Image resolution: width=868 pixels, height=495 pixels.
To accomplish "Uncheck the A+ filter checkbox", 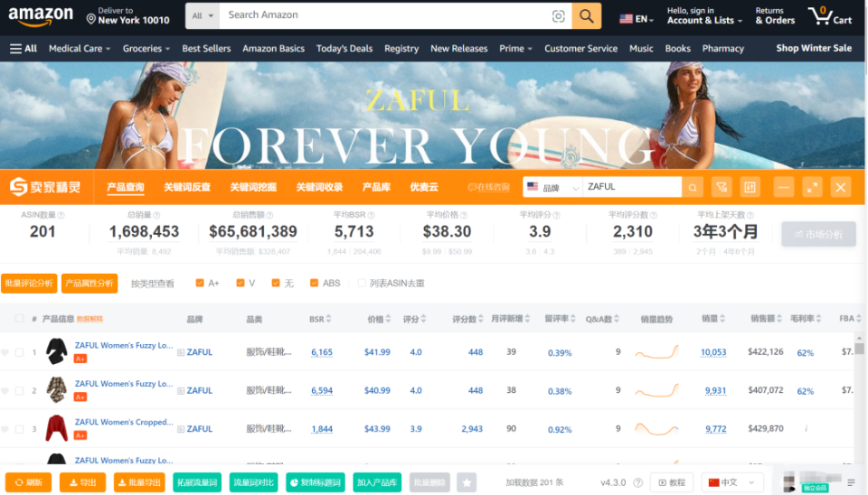I will 200,283.
